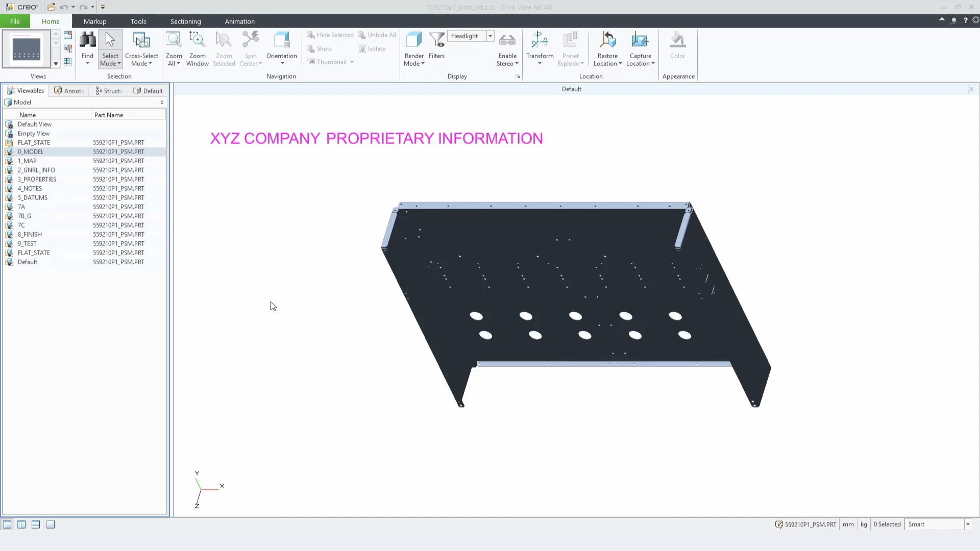This screenshot has width=980, height=551.
Task: Click the 559210P1_PSM.PRT status bar entry
Action: click(x=805, y=524)
